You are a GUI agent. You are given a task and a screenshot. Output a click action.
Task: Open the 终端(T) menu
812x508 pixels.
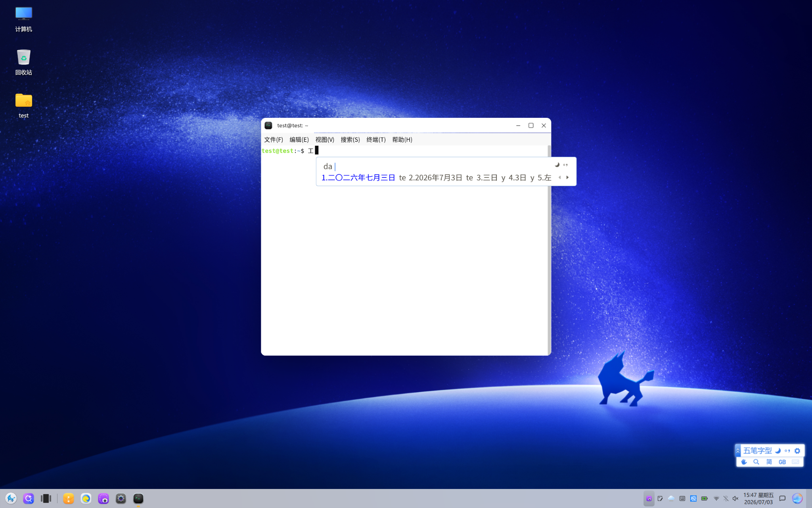tap(376, 140)
